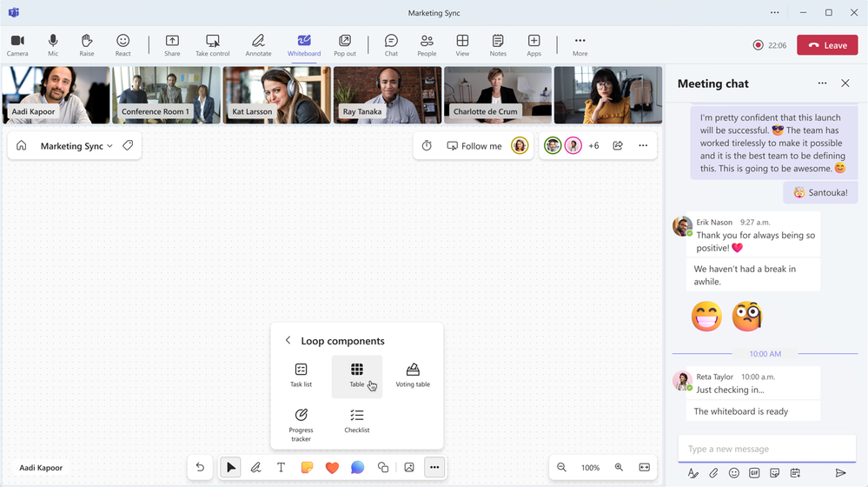868x487 pixels.
Task: Add a Text box to the whiteboard
Action: [282, 467]
